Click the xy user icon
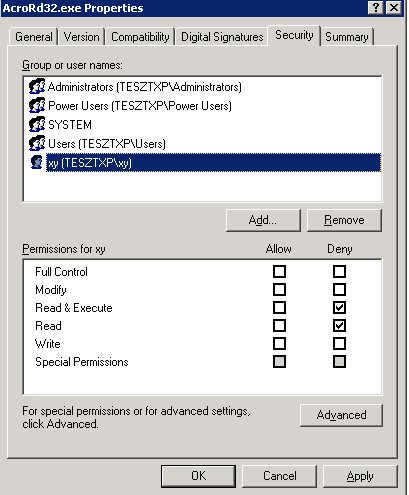 [37, 162]
